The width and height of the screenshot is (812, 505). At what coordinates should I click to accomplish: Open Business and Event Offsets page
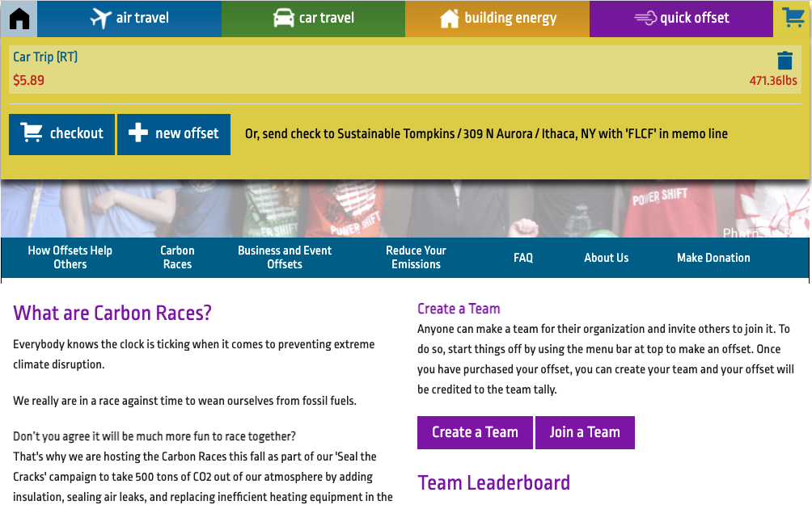tap(285, 257)
